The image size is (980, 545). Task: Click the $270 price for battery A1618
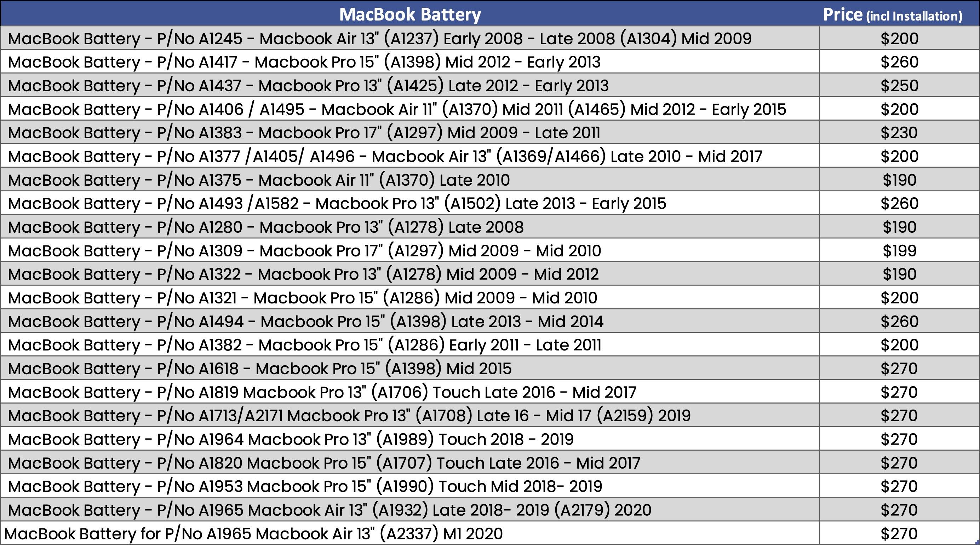point(899,369)
